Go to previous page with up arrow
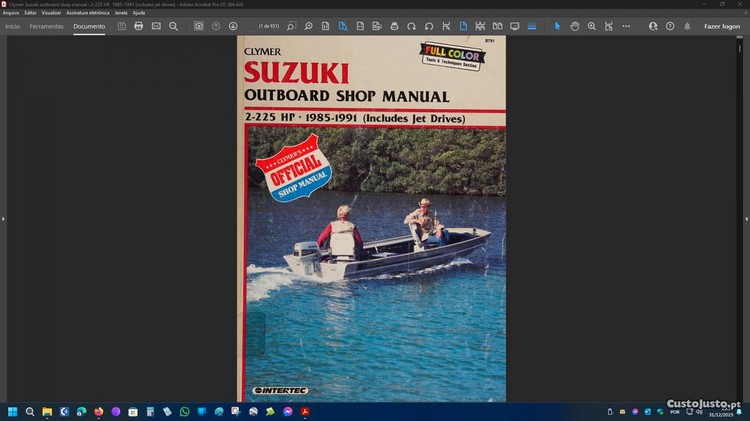 pos(216,26)
